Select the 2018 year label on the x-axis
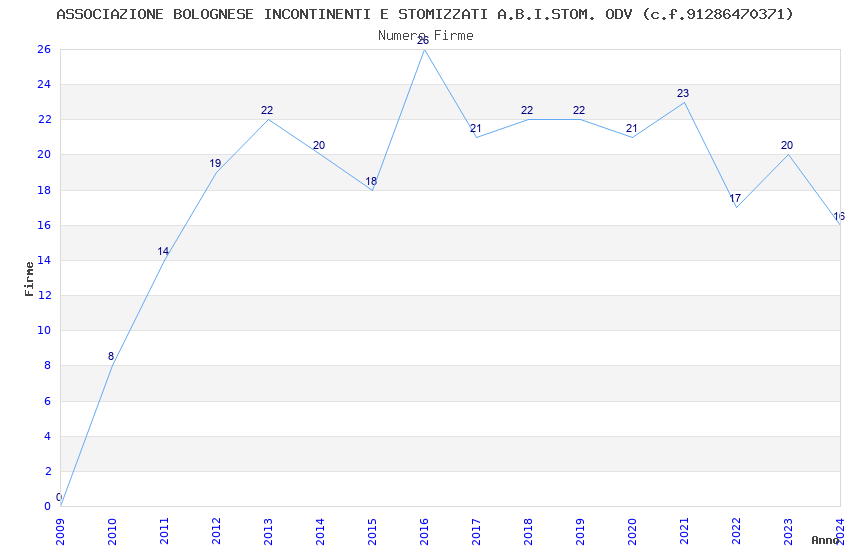The height and width of the screenshot is (550, 850). coord(528,531)
